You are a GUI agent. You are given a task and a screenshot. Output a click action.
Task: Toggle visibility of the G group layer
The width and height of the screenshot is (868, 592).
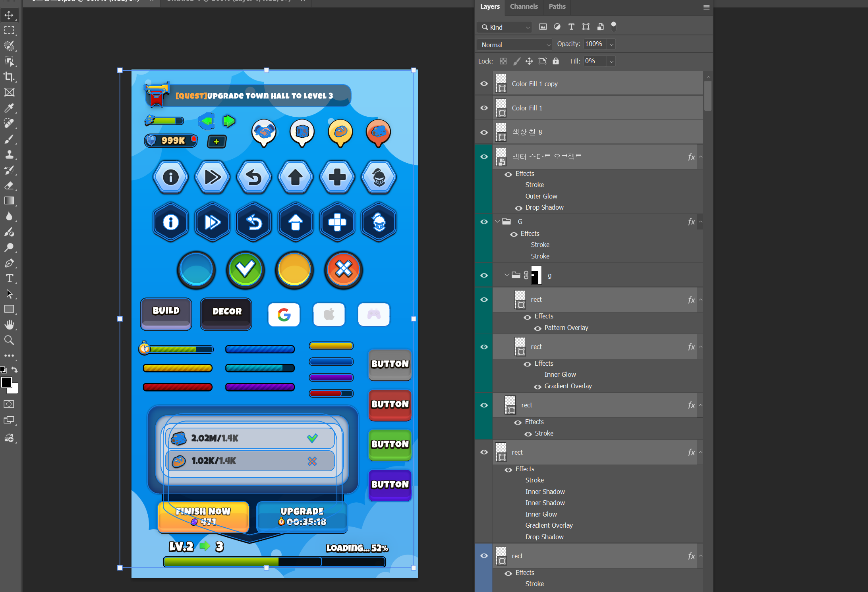484,222
